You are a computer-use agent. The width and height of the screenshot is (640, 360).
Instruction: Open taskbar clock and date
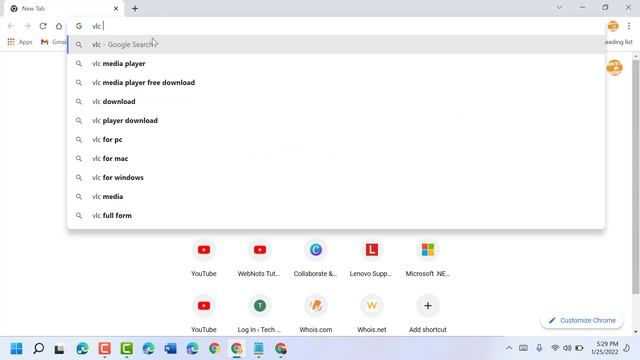click(606, 348)
